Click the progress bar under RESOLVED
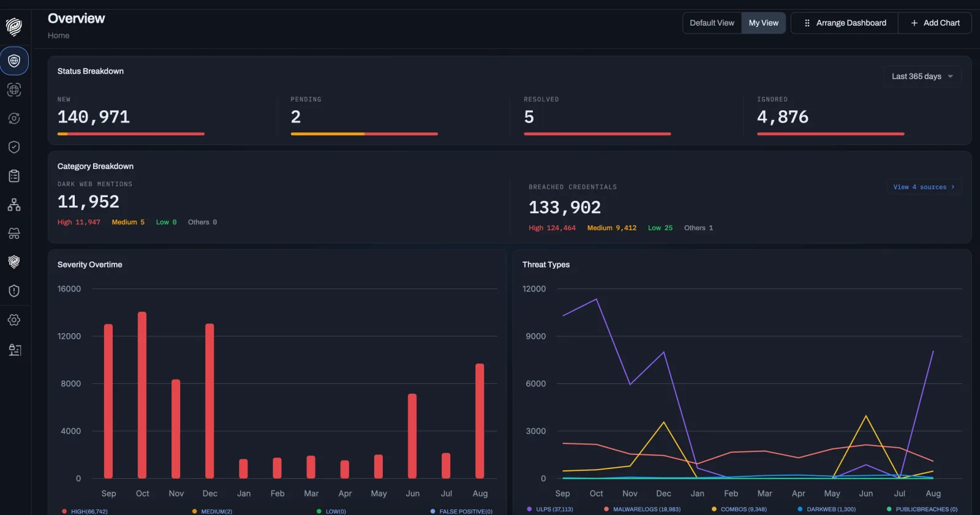This screenshot has height=515, width=980. tap(597, 133)
